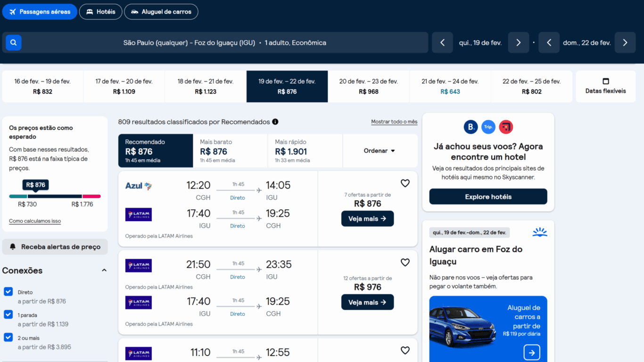Click the Explore hotéis button
644x362 pixels.
pyautogui.click(x=488, y=196)
